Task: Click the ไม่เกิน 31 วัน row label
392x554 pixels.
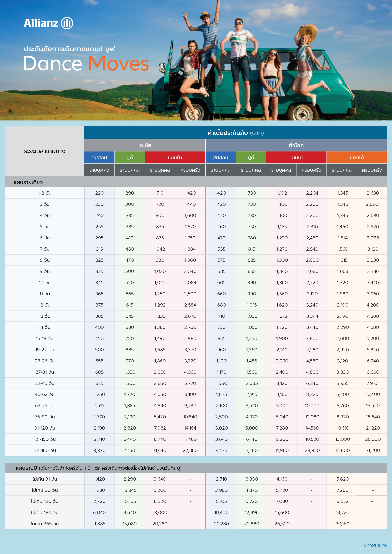Action: pyautogui.click(x=45, y=479)
